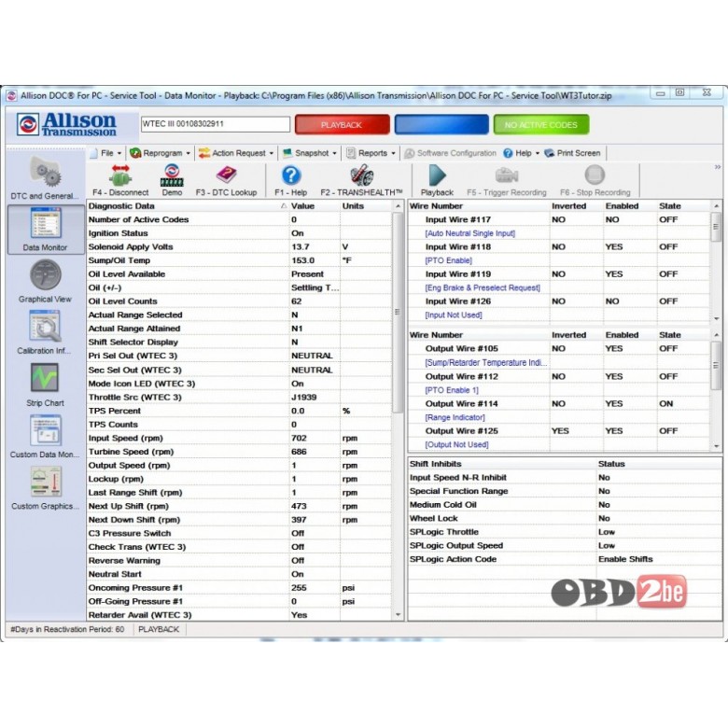Select the Output Wire #125 row
Image resolution: width=728 pixels, height=728 pixels.
(559, 431)
